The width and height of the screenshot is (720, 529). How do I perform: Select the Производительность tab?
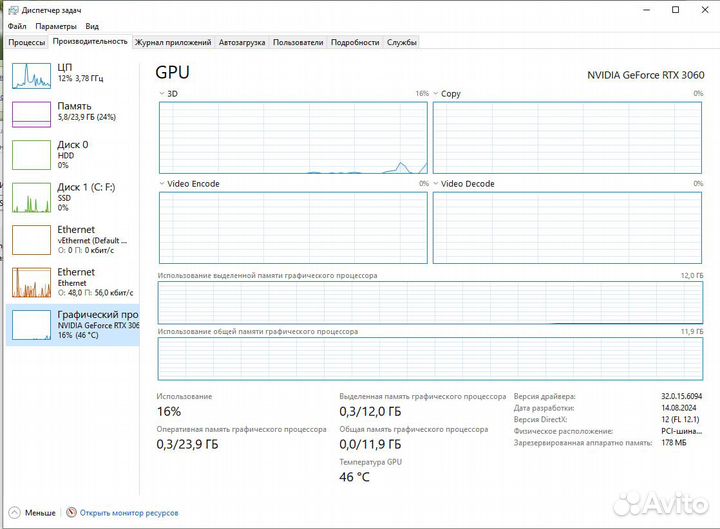pos(90,41)
